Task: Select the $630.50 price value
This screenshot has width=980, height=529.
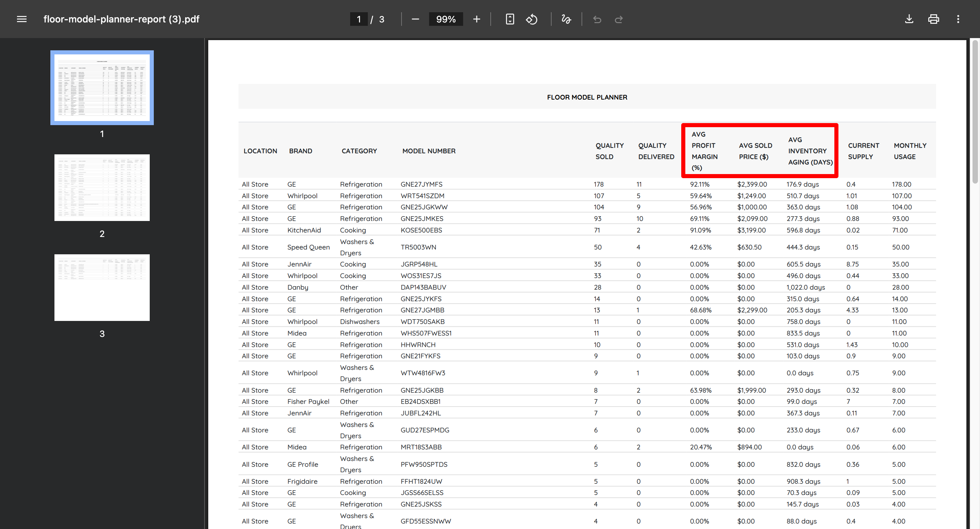Action: [x=749, y=248]
